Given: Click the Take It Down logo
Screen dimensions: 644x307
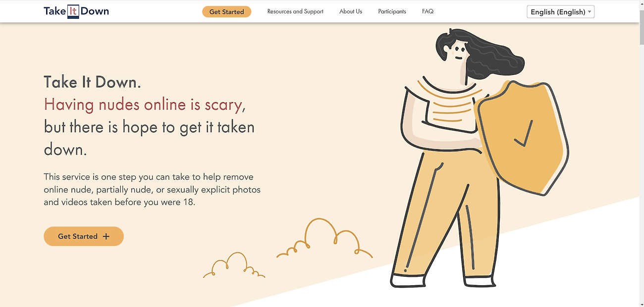Looking at the screenshot, I should tap(76, 11).
